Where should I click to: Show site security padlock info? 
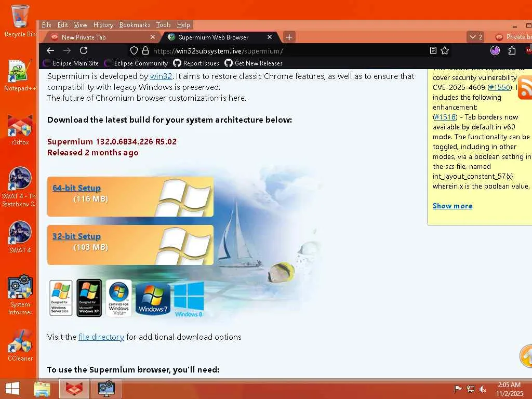pos(145,50)
